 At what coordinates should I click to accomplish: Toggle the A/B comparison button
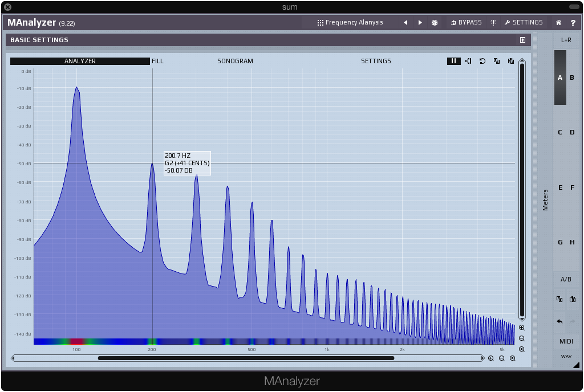point(566,279)
